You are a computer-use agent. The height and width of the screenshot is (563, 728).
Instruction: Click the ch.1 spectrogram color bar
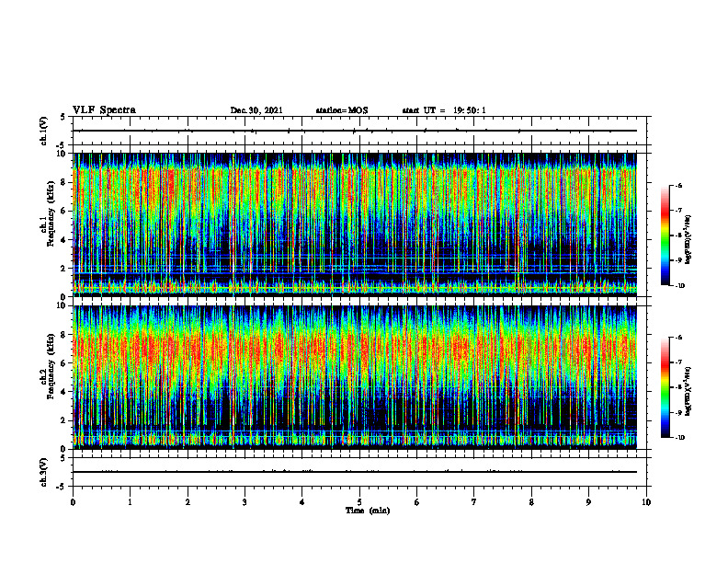point(665,236)
